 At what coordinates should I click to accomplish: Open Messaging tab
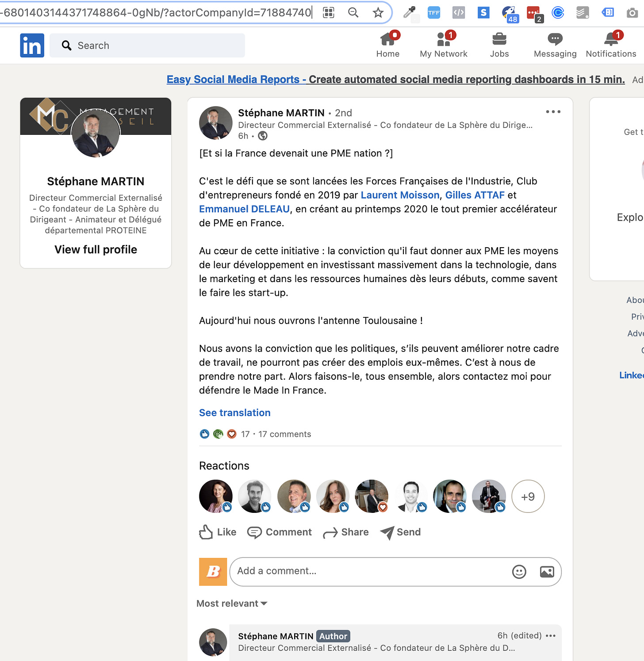[555, 45]
